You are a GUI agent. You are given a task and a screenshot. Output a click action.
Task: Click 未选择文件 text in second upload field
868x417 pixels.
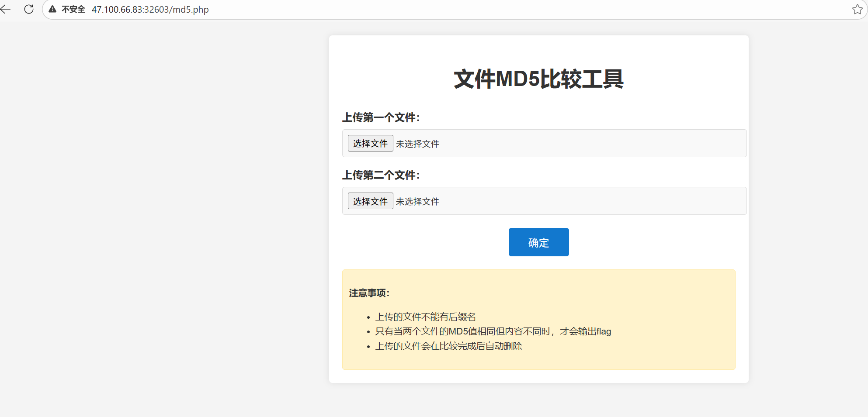pos(417,201)
